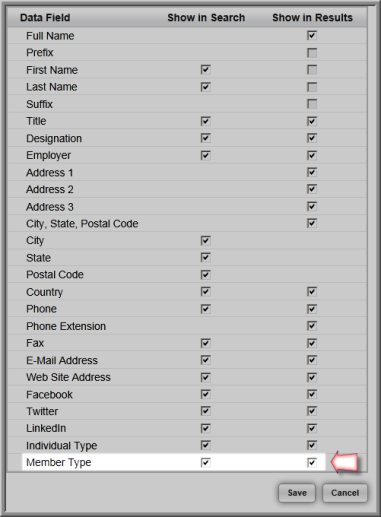Toggle Phone Extension Show in Results
The image size is (381, 517).
[312, 326]
